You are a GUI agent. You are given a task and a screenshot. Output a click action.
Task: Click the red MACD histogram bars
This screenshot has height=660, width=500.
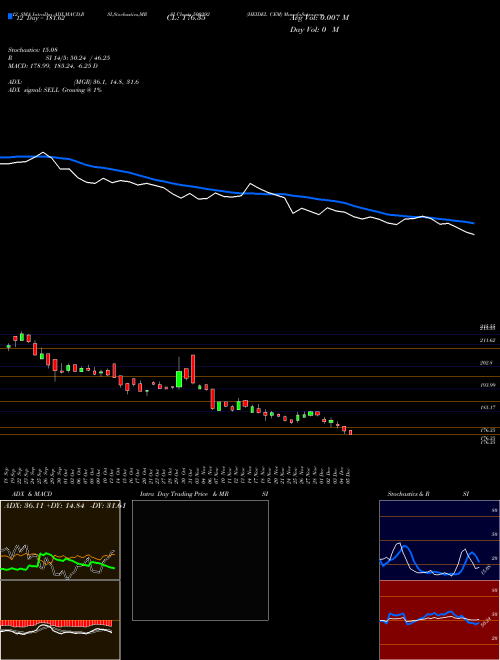coord(56,623)
